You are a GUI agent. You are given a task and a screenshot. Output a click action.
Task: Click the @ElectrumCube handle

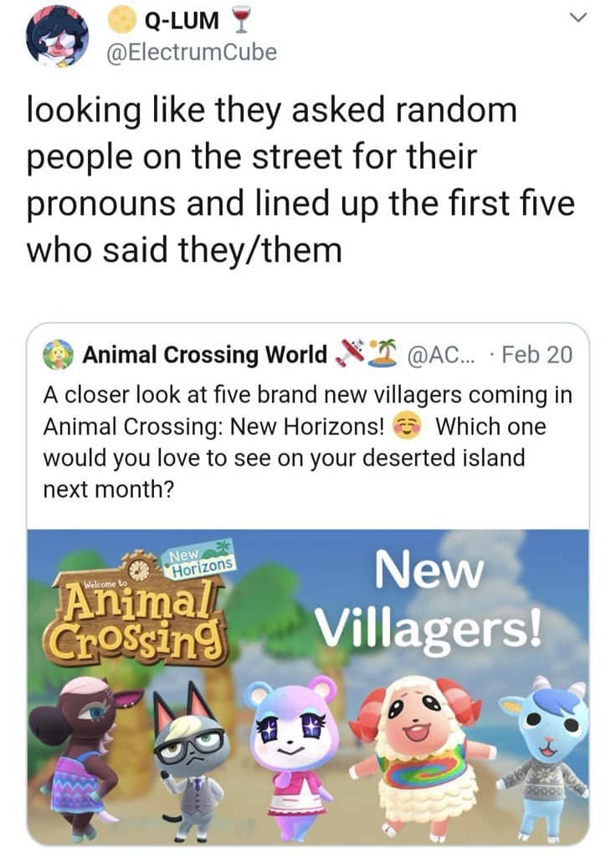click(x=192, y=52)
